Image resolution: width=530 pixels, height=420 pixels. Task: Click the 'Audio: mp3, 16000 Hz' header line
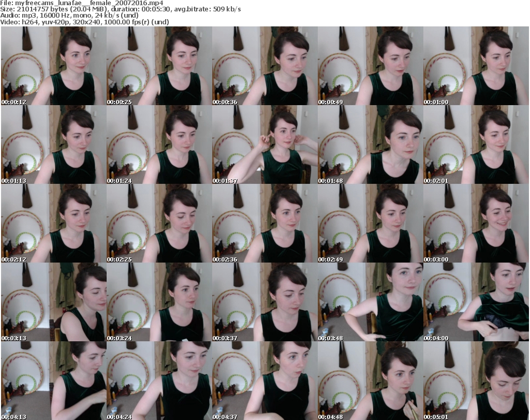(69, 16)
